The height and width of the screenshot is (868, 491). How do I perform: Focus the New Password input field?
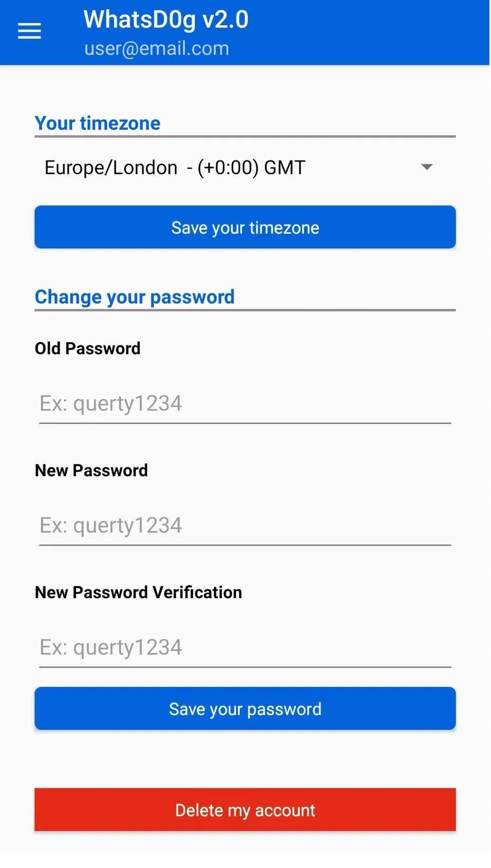point(245,526)
